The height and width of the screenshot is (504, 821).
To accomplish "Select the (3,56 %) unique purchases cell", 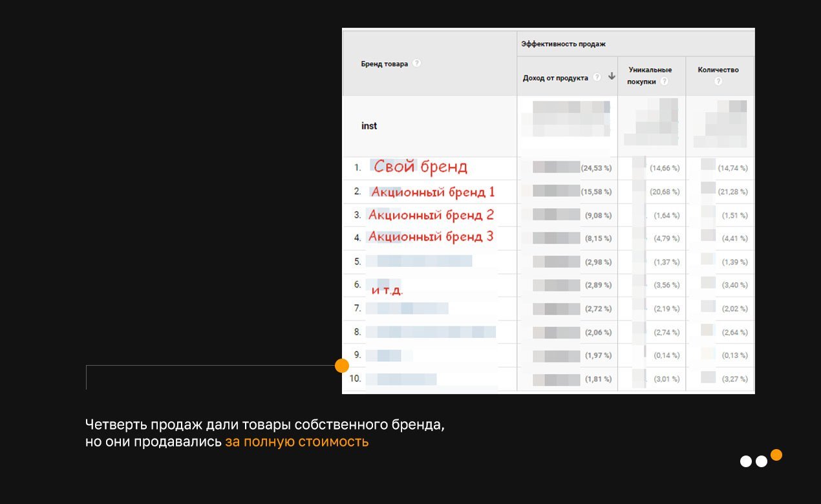I will (666, 285).
